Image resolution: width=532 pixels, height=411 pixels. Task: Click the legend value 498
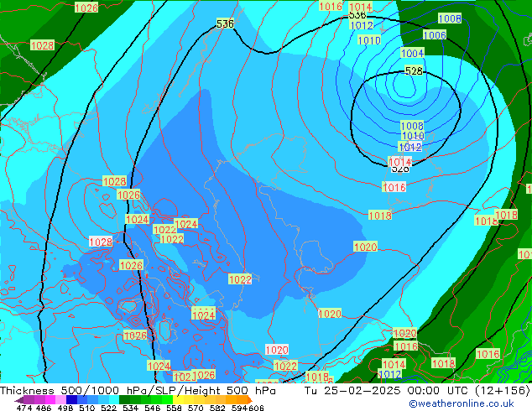[65, 408]
